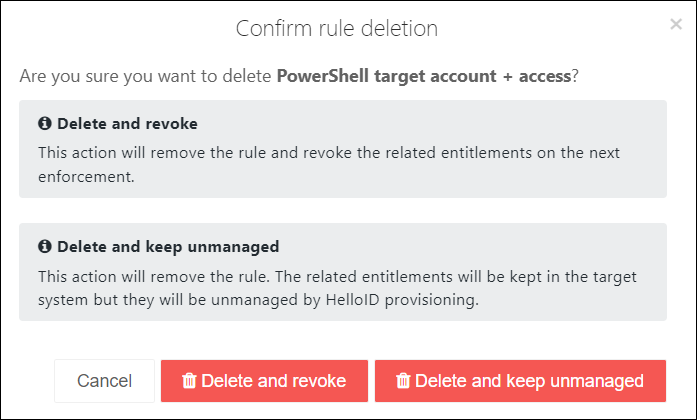Confirm with Delete and revoke button
Viewport: 697px width, 420px height.
264,381
